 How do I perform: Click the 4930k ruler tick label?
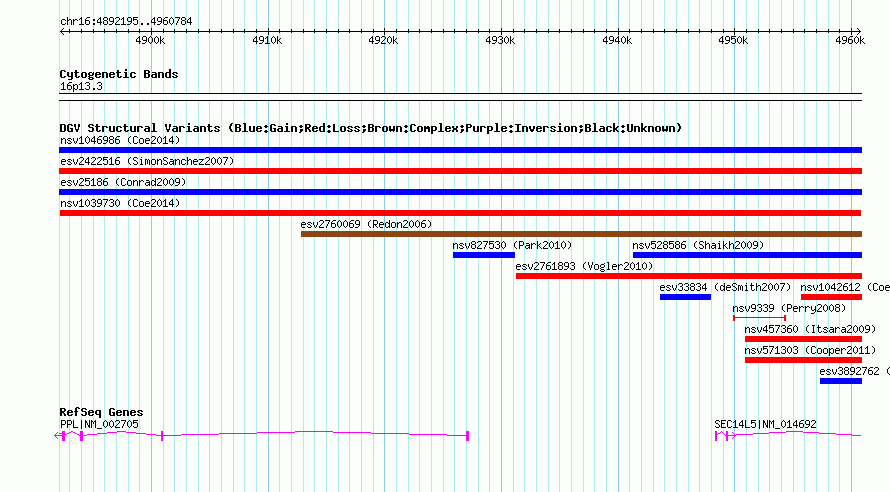(501, 40)
